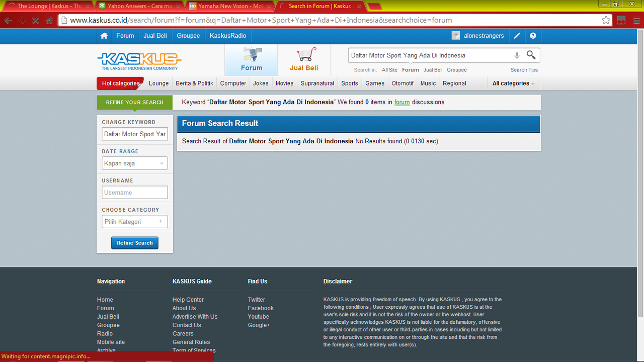Search in Jual Beli option
Viewport: 644px width, 362px height.
(433, 70)
